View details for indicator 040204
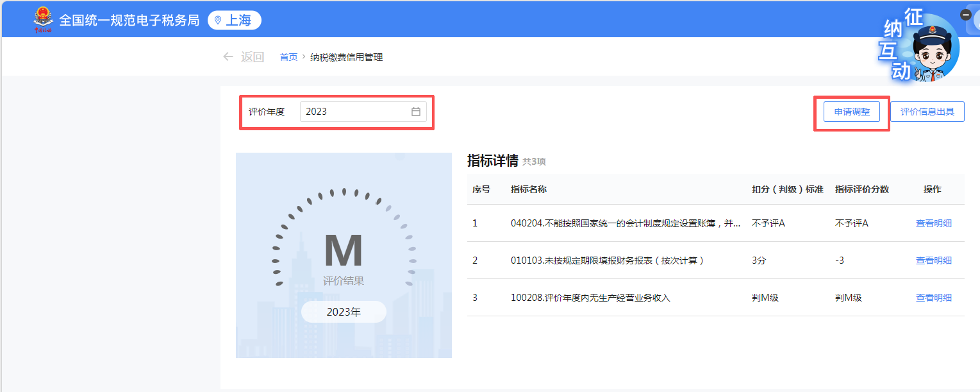This screenshot has height=392, width=980. tap(933, 223)
